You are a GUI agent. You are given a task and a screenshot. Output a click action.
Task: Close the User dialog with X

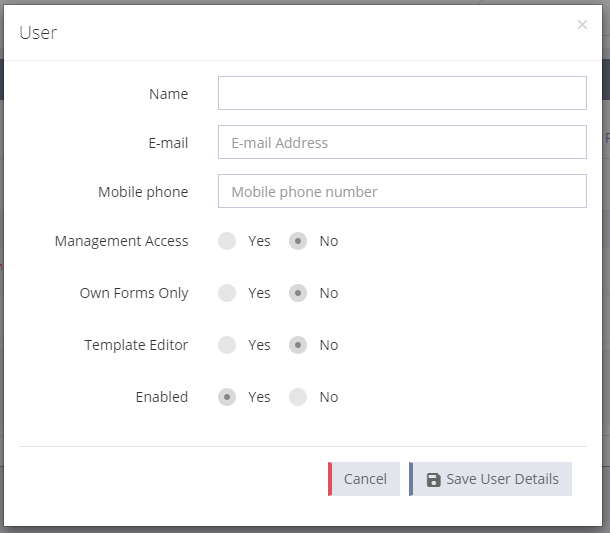coord(582,25)
